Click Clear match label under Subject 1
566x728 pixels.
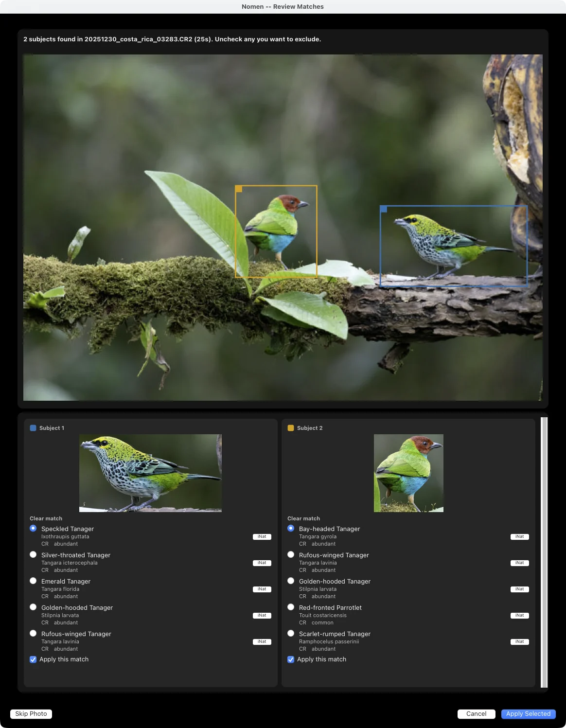tap(46, 518)
